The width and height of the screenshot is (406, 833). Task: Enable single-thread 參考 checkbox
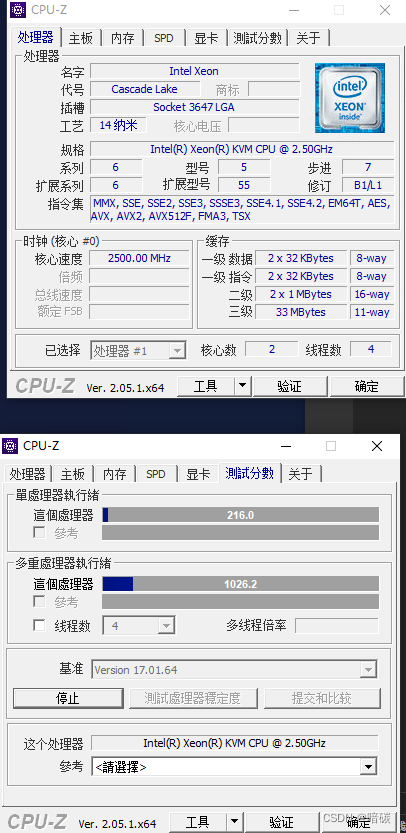39,532
